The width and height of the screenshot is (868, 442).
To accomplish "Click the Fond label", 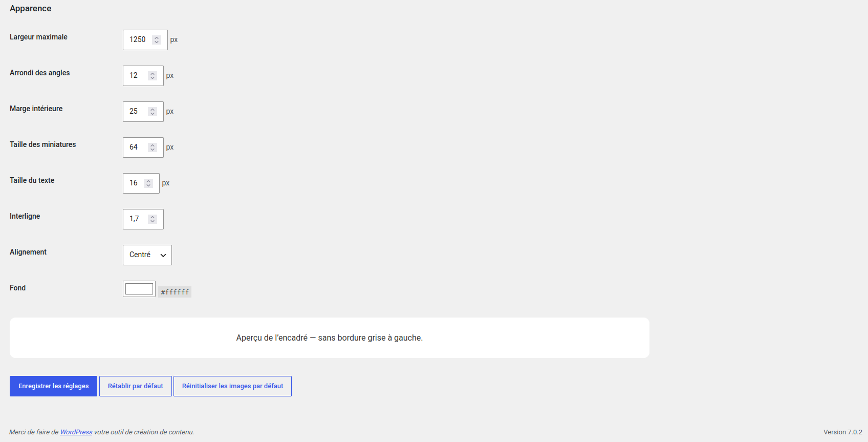I will click(17, 288).
